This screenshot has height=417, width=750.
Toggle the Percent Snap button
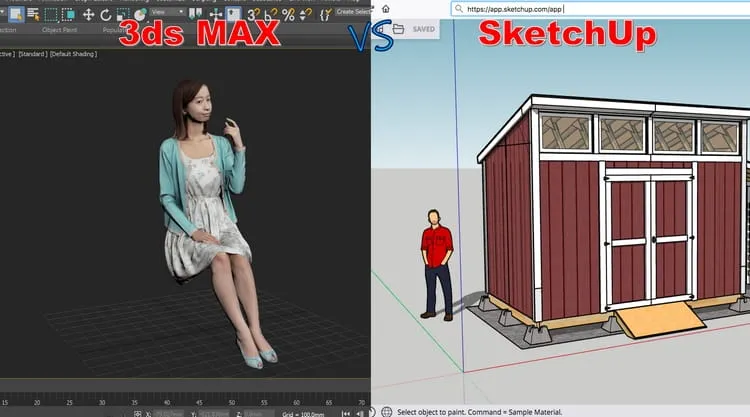pos(288,15)
